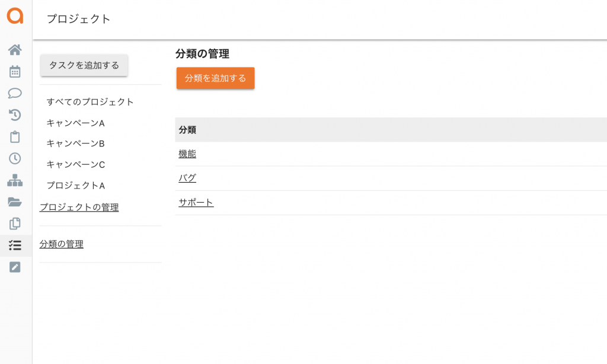This screenshot has width=607, height=364.
Task: Open the chat bubble icon
Action: click(15, 93)
